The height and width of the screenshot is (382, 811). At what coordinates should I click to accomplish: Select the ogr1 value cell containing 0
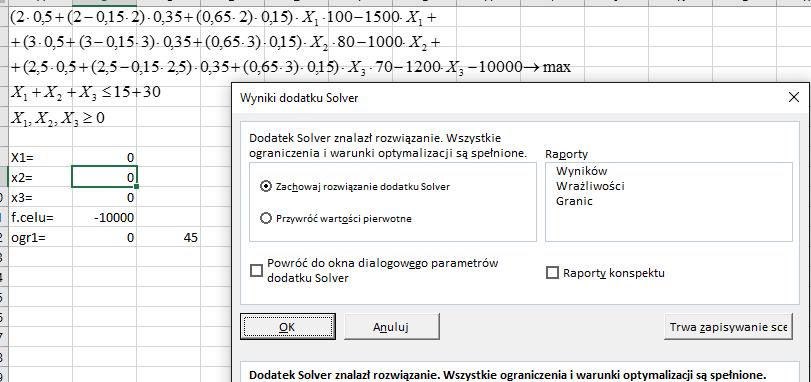pyautogui.click(x=104, y=238)
